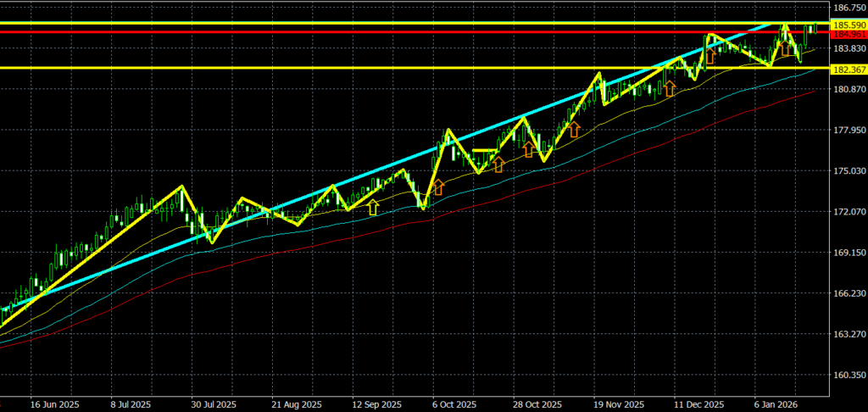The height and width of the screenshot is (412, 868).
Task: Click the 30 Jul 2025 date label
Action: (x=213, y=404)
